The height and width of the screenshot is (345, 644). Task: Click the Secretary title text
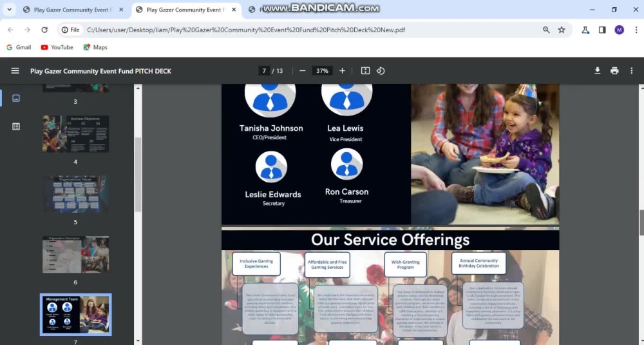pyautogui.click(x=274, y=204)
